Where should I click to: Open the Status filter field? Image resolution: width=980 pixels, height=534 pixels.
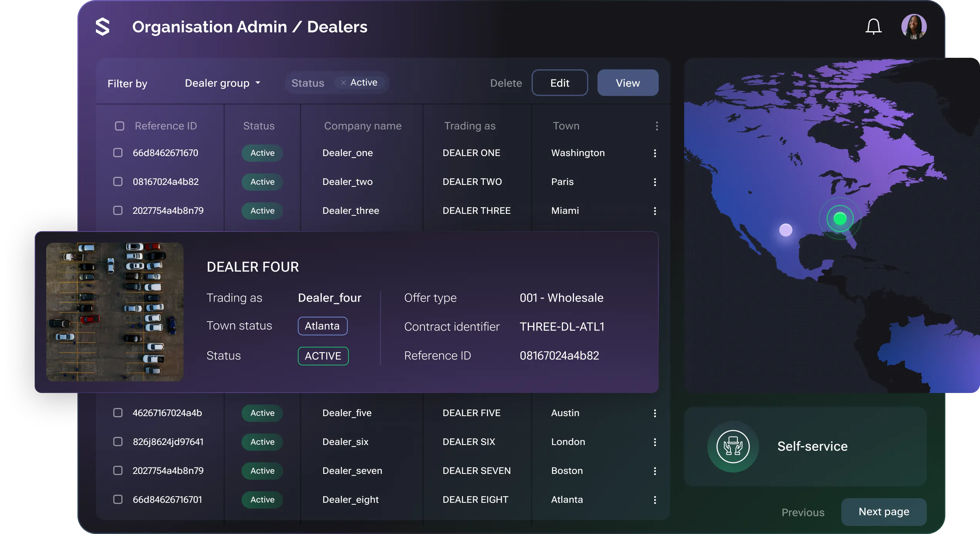(308, 83)
